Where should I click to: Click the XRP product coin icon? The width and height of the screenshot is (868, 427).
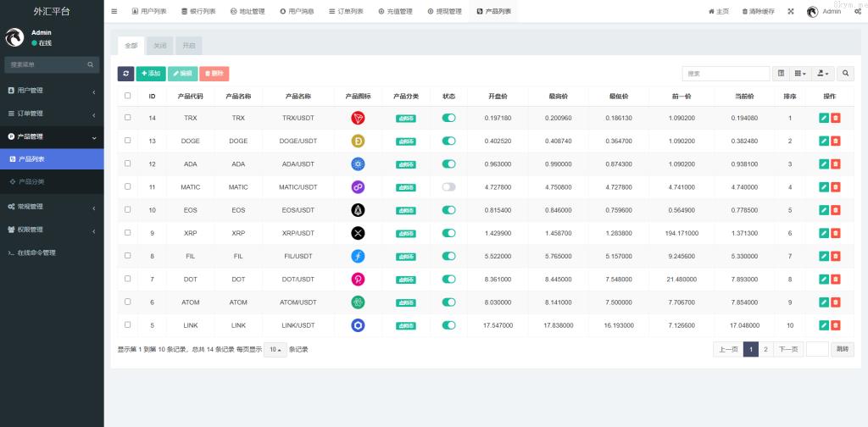pos(358,233)
